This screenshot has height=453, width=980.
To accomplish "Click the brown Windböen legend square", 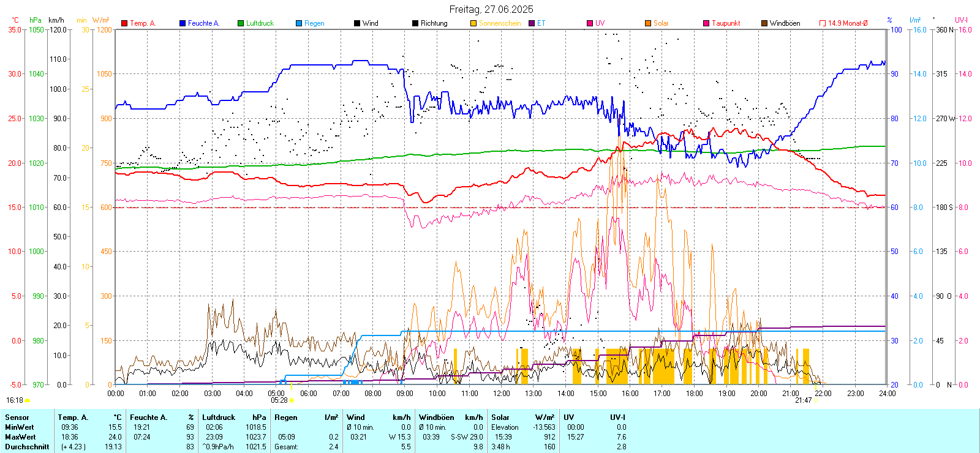I will (764, 23).
